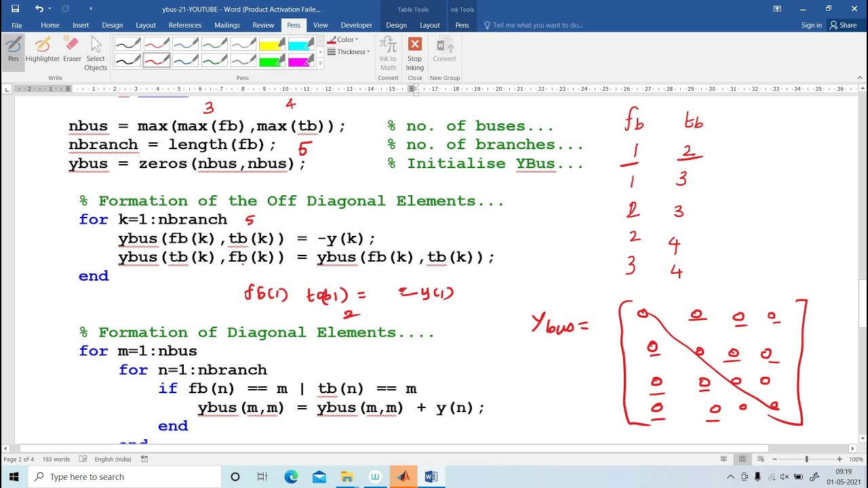The height and width of the screenshot is (488, 868).
Task: Customize Quick Access Toolbar dropdown
Action: [91, 9]
